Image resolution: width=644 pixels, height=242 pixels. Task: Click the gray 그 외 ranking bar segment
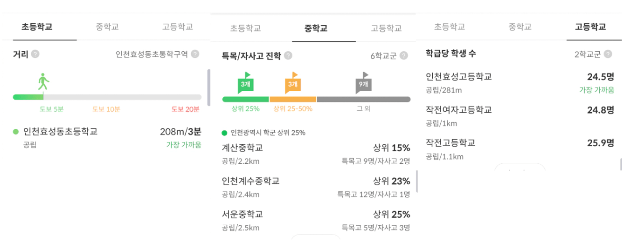(x=363, y=99)
